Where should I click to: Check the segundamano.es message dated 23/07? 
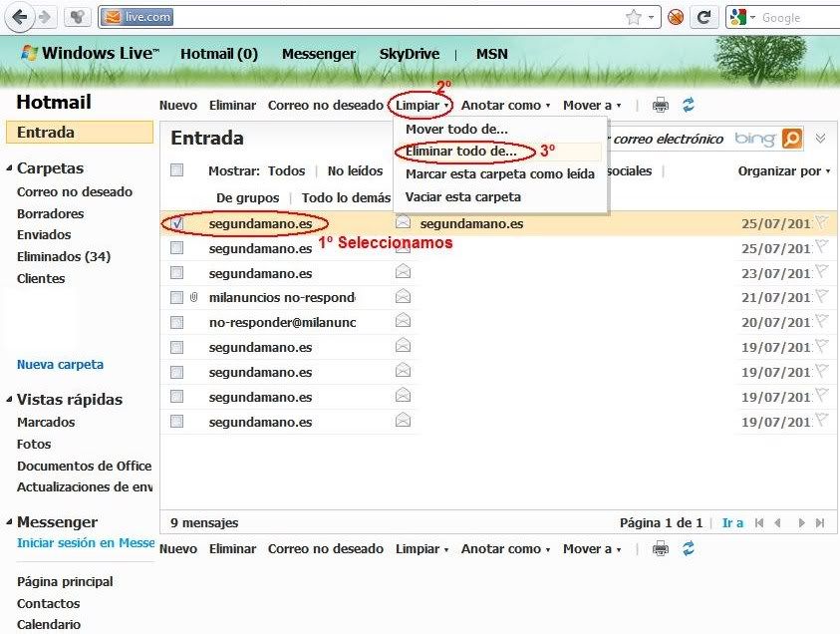click(x=176, y=273)
